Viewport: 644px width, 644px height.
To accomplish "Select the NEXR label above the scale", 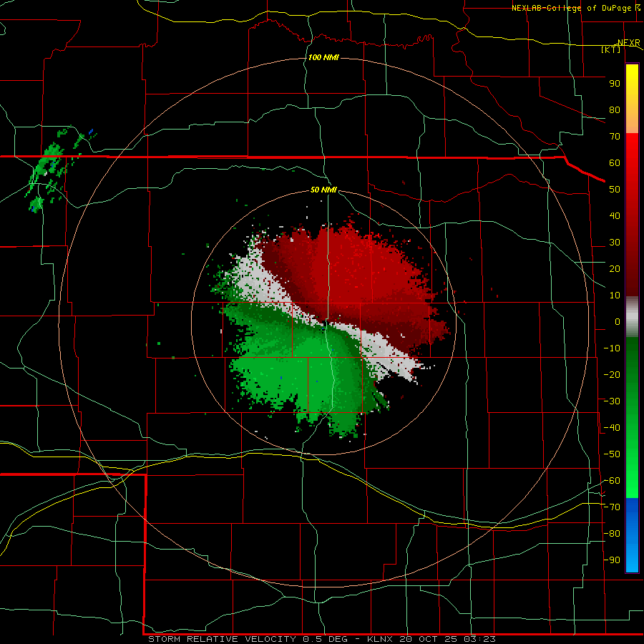I will coord(629,43).
